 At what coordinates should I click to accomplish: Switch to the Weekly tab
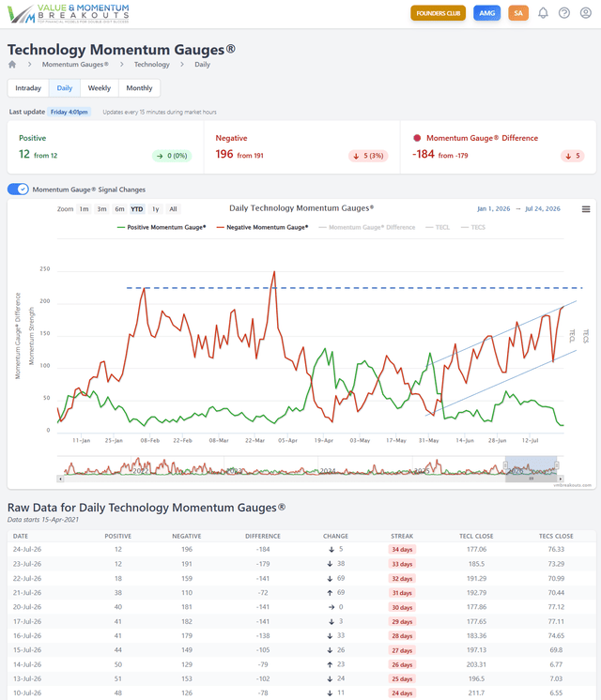click(100, 88)
